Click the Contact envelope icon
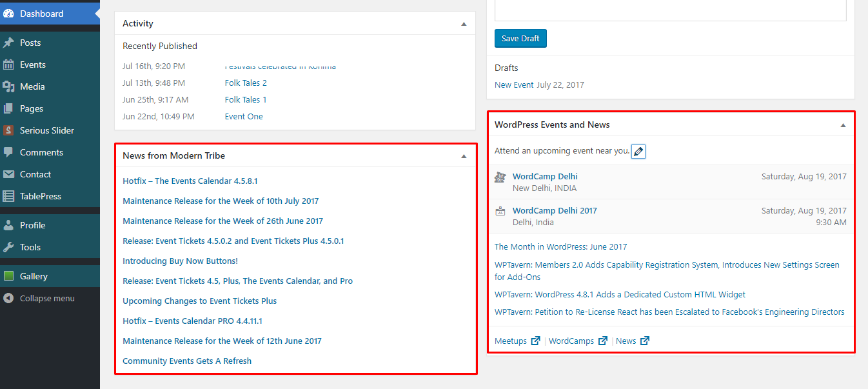Screen dimensions: 868x389 click(x=8, y=174)
